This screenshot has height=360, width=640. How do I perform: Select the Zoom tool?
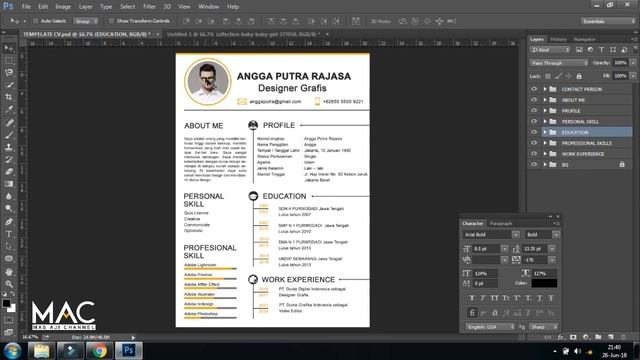click(x=9, y=284)
